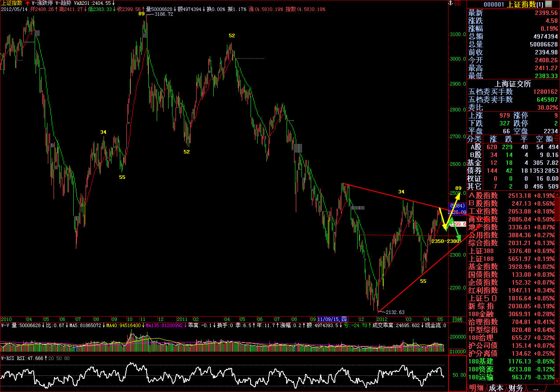
Task: Click the red window layout icon beside the anchor
Action: [457, 3]
